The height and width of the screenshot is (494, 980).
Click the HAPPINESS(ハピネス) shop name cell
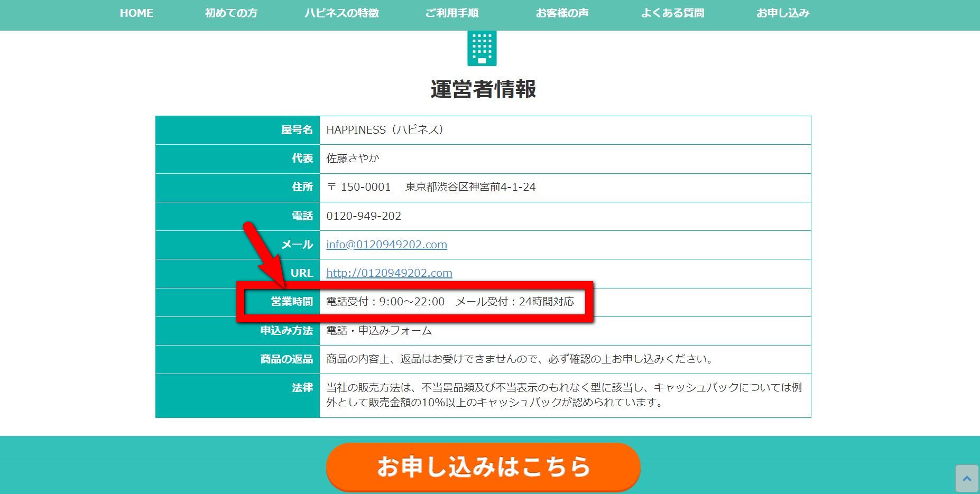(x=385, y=130)
